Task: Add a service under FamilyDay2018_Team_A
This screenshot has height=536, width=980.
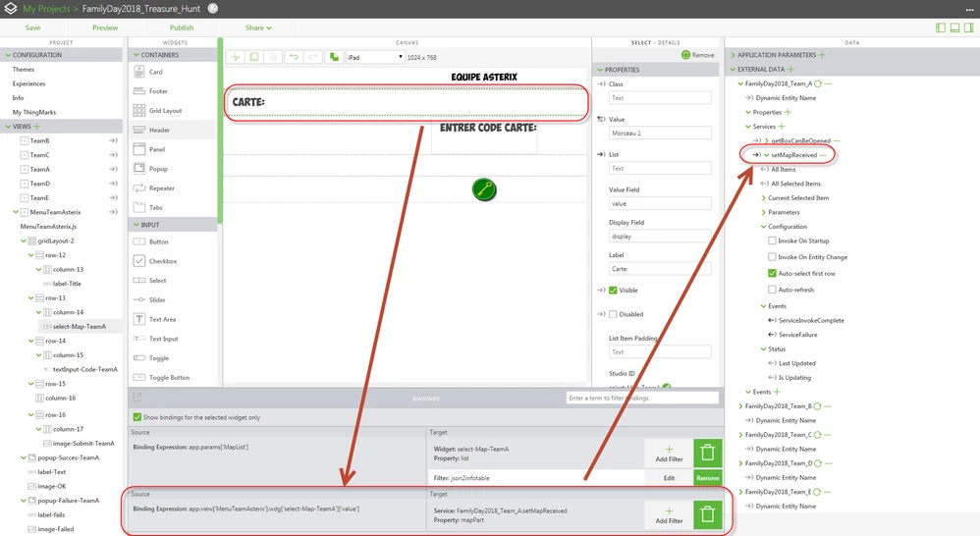Action: 782,127
